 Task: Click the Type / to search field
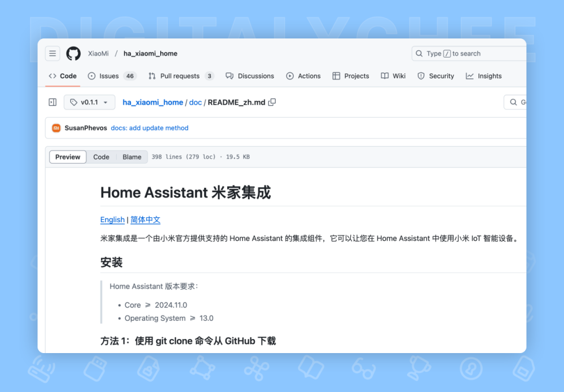point(469,54)
